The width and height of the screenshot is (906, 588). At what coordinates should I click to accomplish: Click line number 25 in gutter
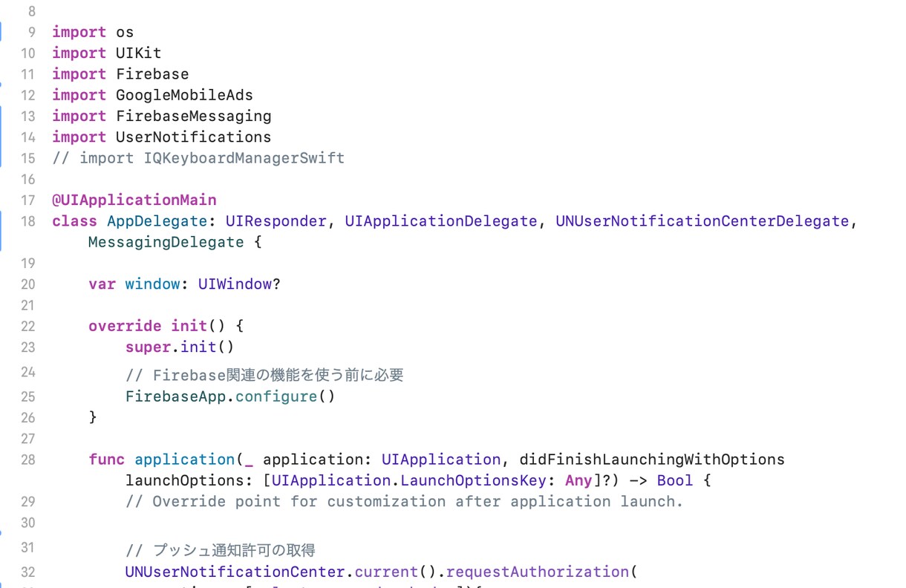click(27, 396)
